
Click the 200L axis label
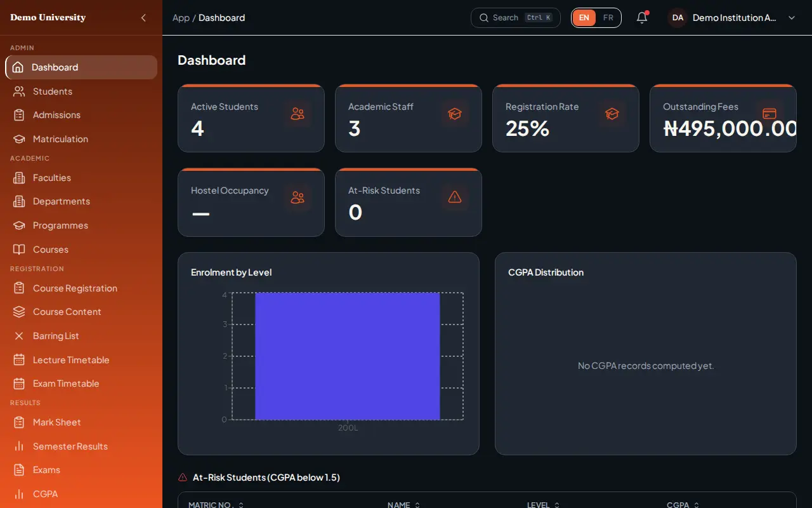pyautogui.click(x=348, y=428)
